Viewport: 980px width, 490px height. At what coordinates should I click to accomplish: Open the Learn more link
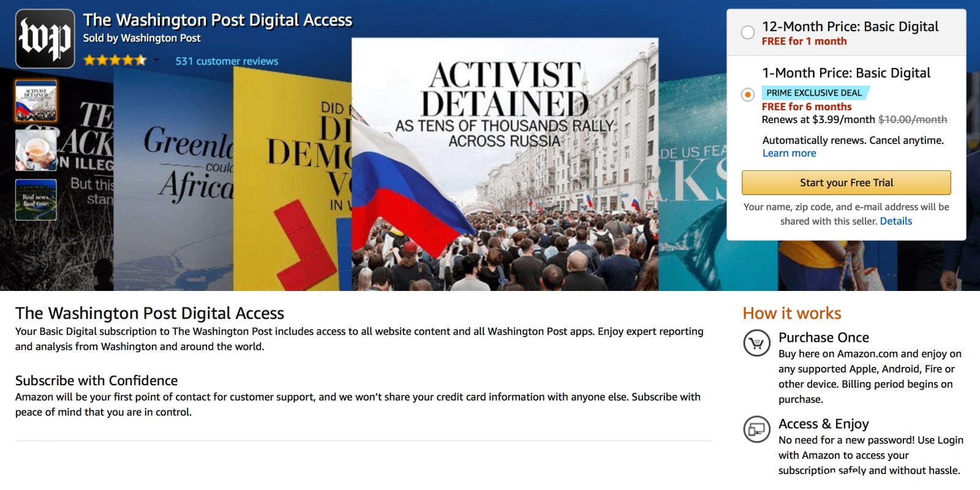[x=789, y=153]
